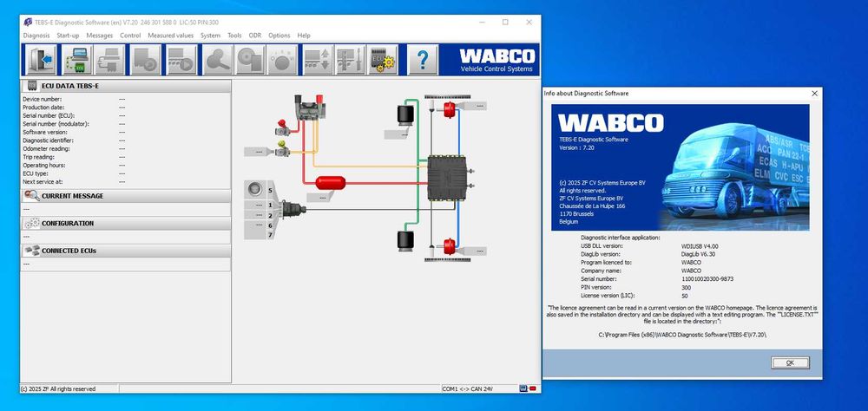
Task: Click the value label beside upper brake chamber
Action: (472, 105)
